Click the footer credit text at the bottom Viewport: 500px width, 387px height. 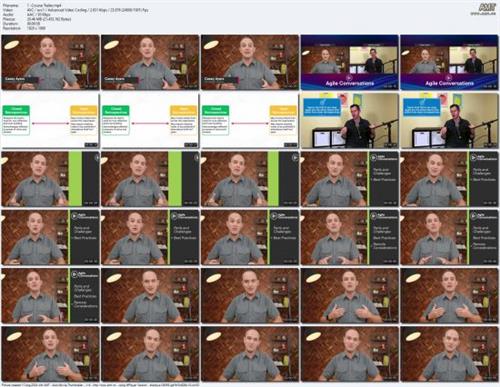point(101,385)
